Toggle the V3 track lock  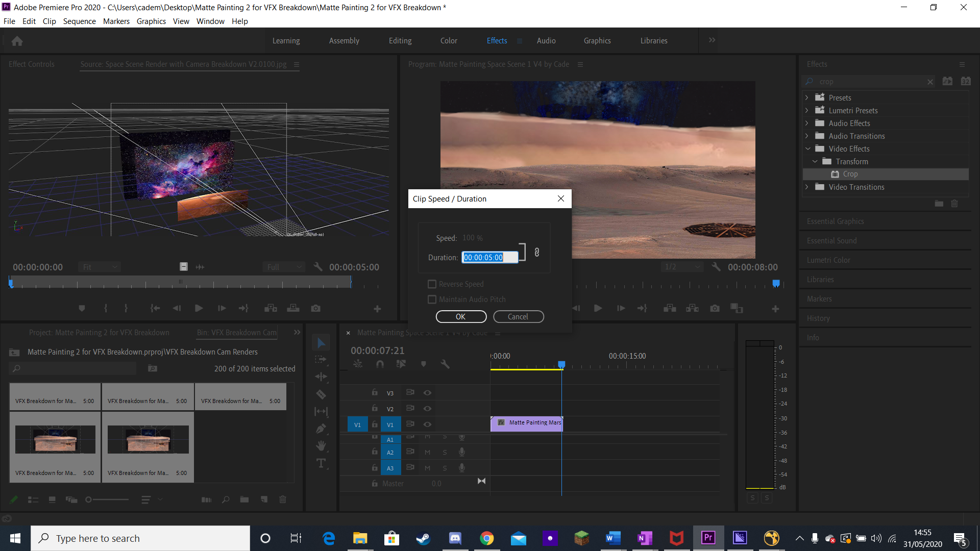pyautogui.click(x=375, y=392)
